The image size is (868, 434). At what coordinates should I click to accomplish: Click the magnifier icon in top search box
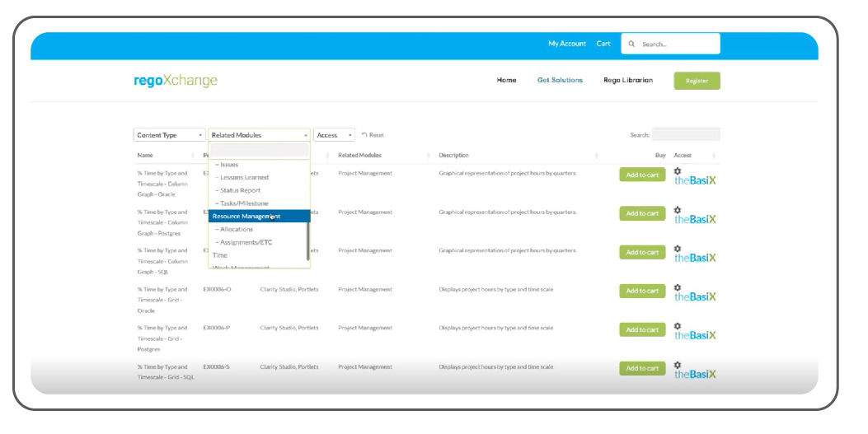tap(631, 44)
